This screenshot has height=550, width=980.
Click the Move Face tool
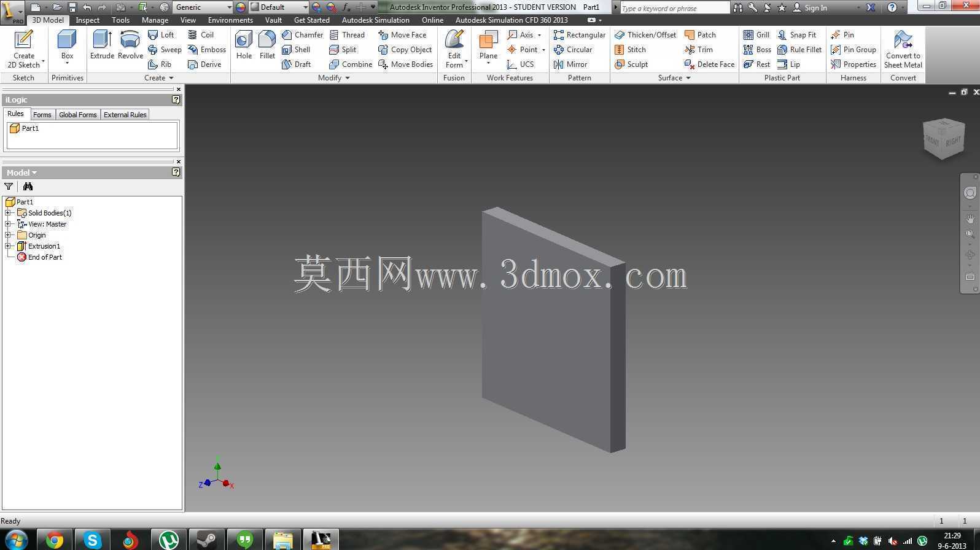click(x=402, y=35)
